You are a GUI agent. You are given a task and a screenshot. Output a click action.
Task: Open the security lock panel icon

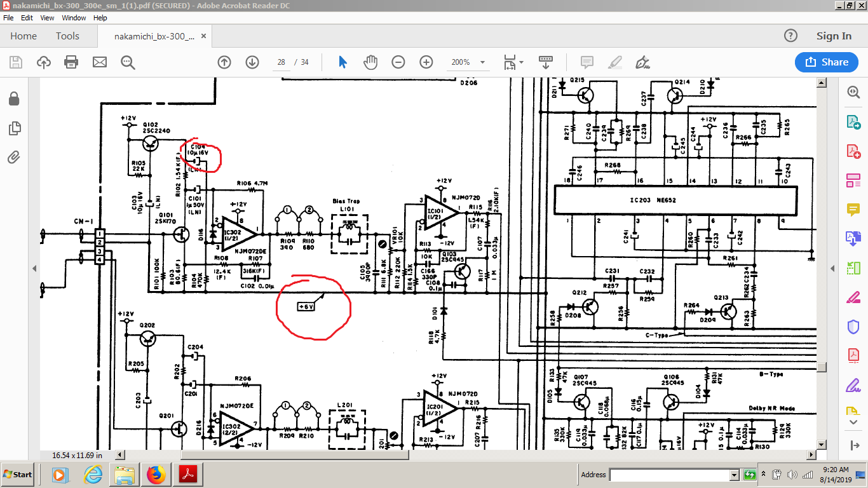pyautogui.click(x=14, y=99)
